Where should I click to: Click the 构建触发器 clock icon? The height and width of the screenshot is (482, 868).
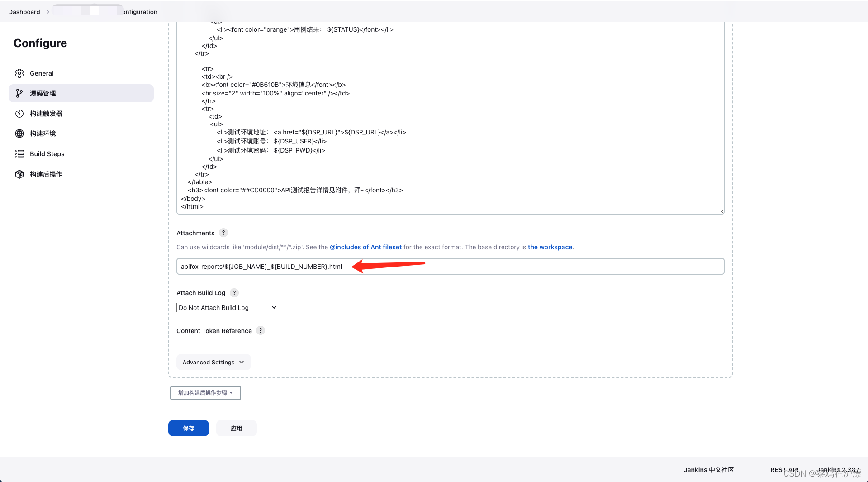tap(19, 114)
